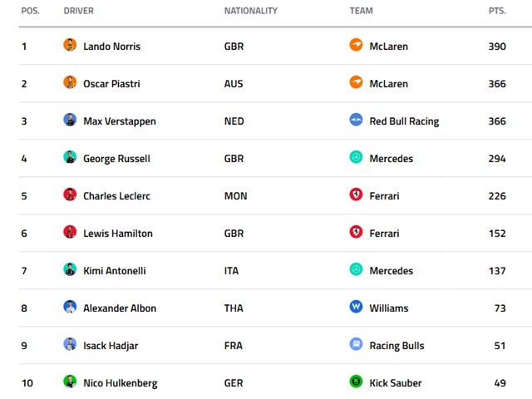Click the Racing Bulls team name
Viewport: 532px width, 399px height.
click(397, 346)
